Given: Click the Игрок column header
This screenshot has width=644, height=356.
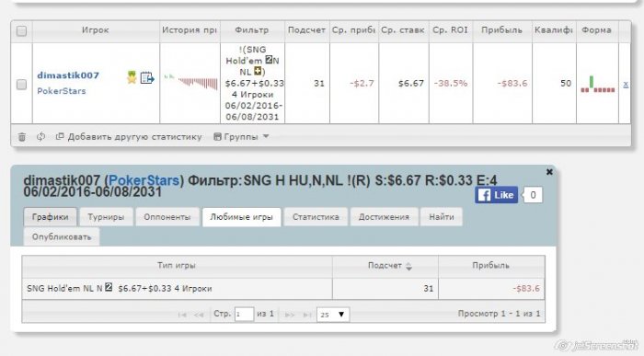Looking at the screenshot, I should click(x=96, y=30).
